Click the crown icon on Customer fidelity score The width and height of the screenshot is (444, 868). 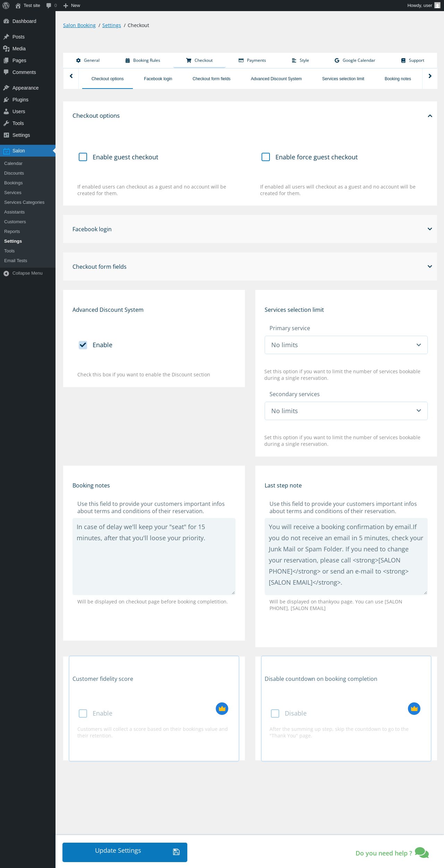point(222,709)
